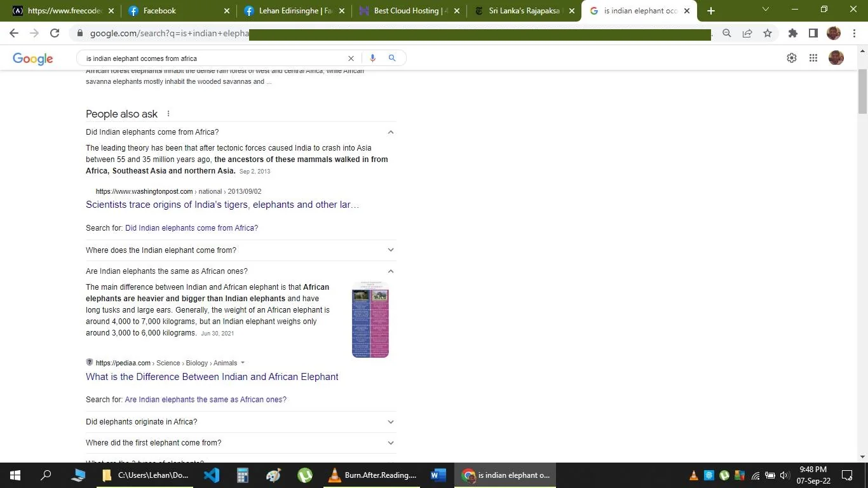
Task: Open the Chrome profile avatar in the toolbar
Action: tap(834, 33)
